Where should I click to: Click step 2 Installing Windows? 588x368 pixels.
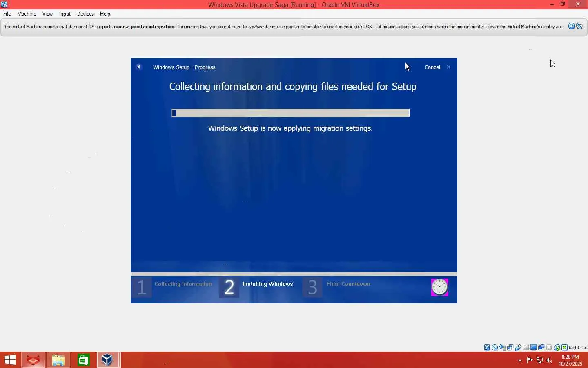256,287
